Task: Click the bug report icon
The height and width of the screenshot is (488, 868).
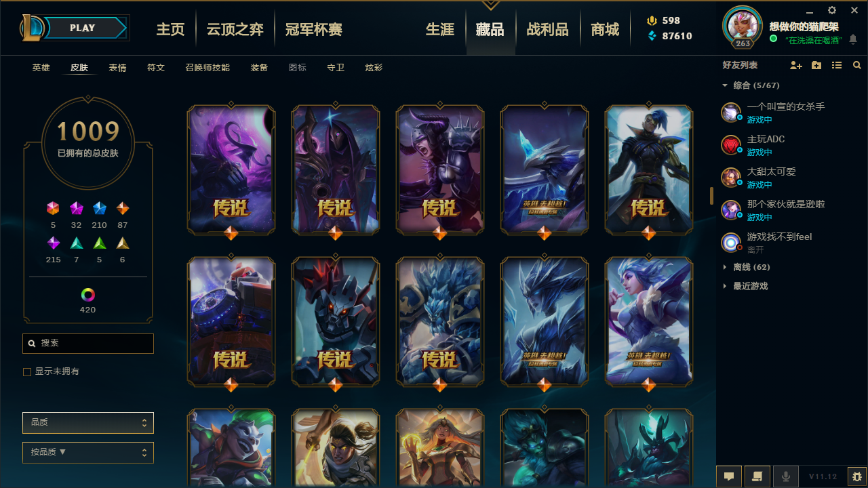Action: pos(857,476)
